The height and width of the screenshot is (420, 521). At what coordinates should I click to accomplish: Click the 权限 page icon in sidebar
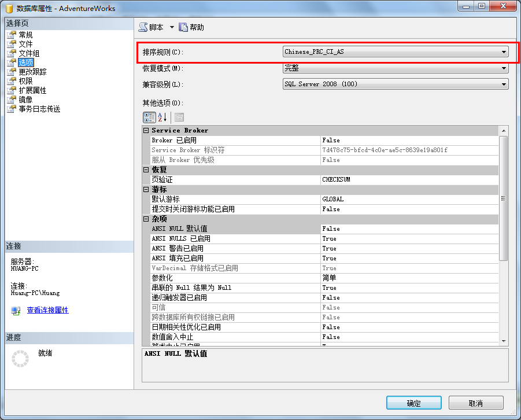pyautogui.click(x=13, y=81)
